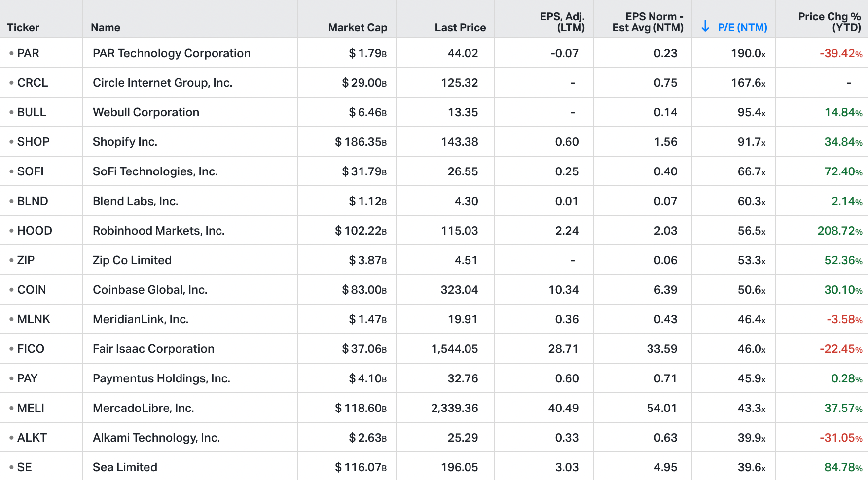Click Circle Internet Group, Inc. name
The width and height of the screenshot is (868, 480).
pos(162,83)
